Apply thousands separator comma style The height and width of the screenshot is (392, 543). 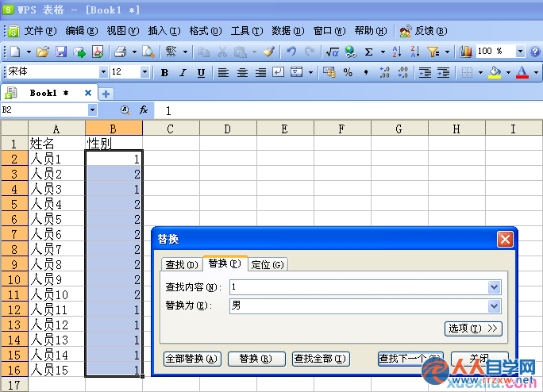[366, 72]
